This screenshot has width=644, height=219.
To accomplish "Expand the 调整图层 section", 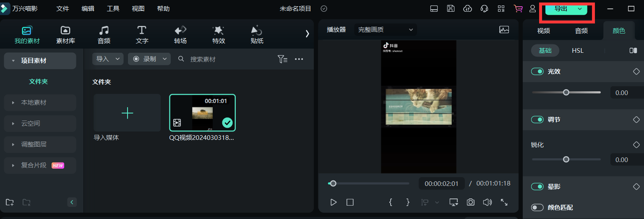I will [x=40, y=144].
